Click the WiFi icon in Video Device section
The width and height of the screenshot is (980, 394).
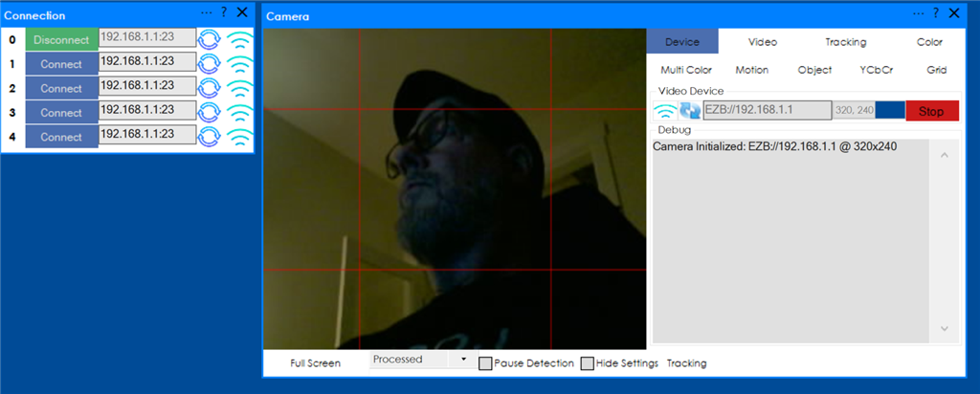(664, 111)
